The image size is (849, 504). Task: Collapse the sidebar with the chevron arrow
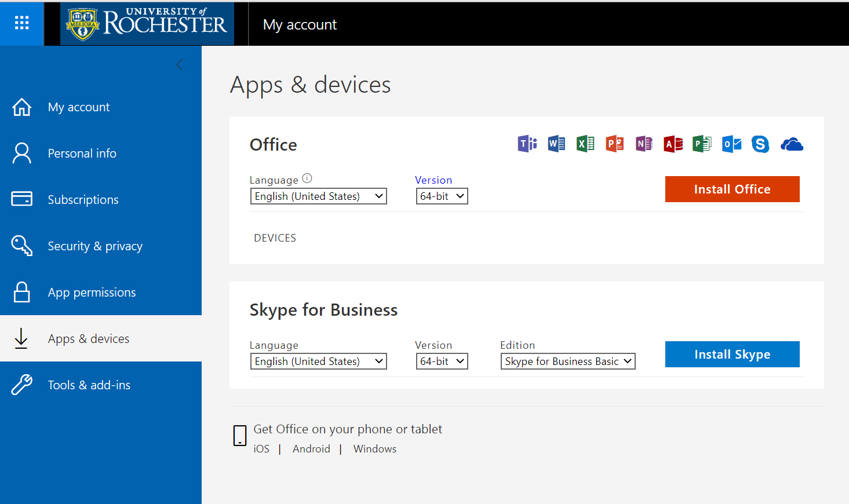180,65
